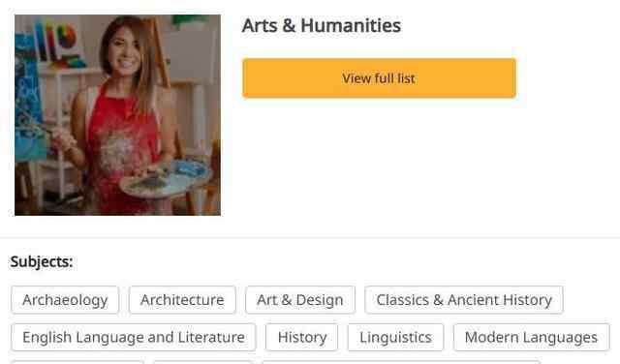Select the History subject tag
The image size is (620, 364).
pyautogui.click(x=302, y=337)
